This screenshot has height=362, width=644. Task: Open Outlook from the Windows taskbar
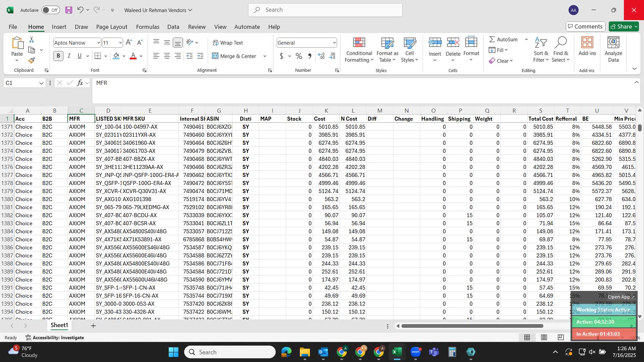point(323,352)
